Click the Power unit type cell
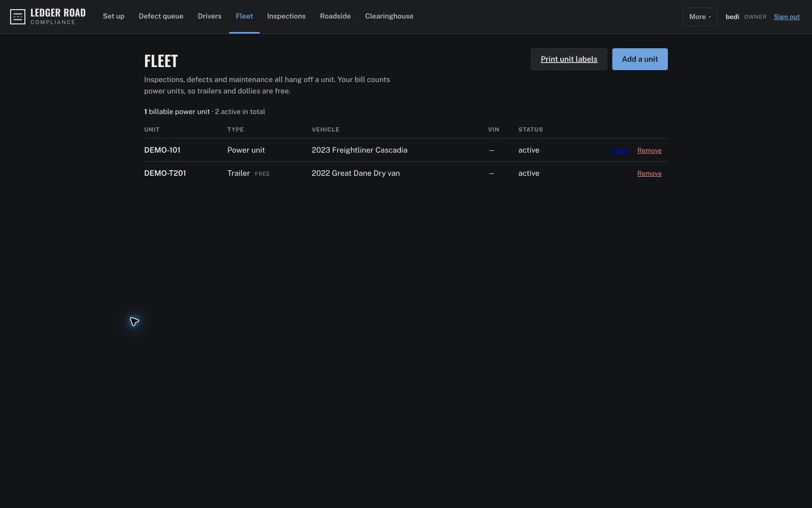Viewport: 812px width, 508px height. 246,150
